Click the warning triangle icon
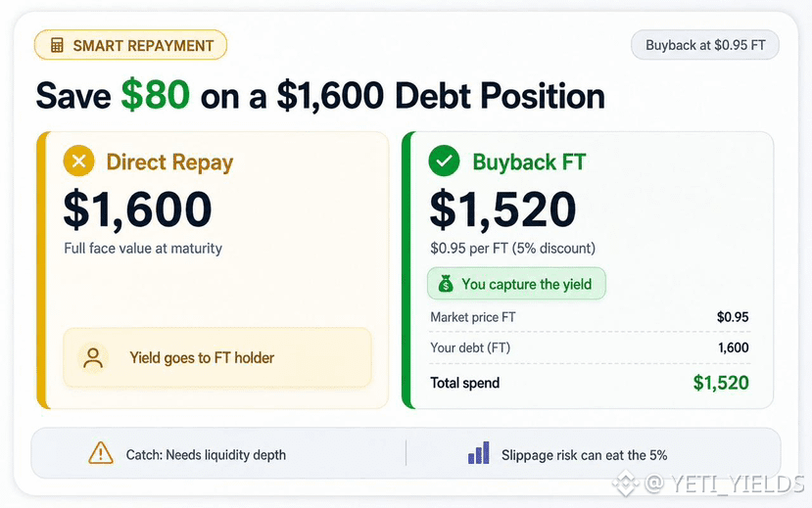Viewport: 812px width, 508px height. [x=101, y=453]
